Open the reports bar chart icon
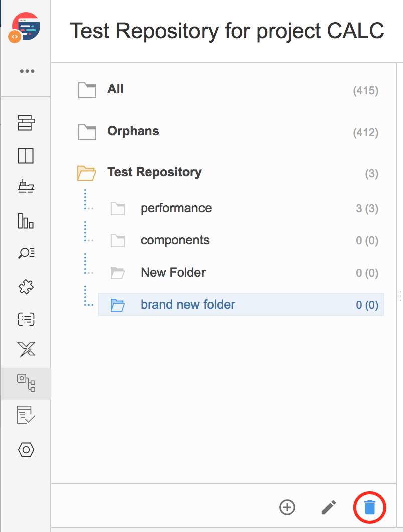 click(26, 221)
